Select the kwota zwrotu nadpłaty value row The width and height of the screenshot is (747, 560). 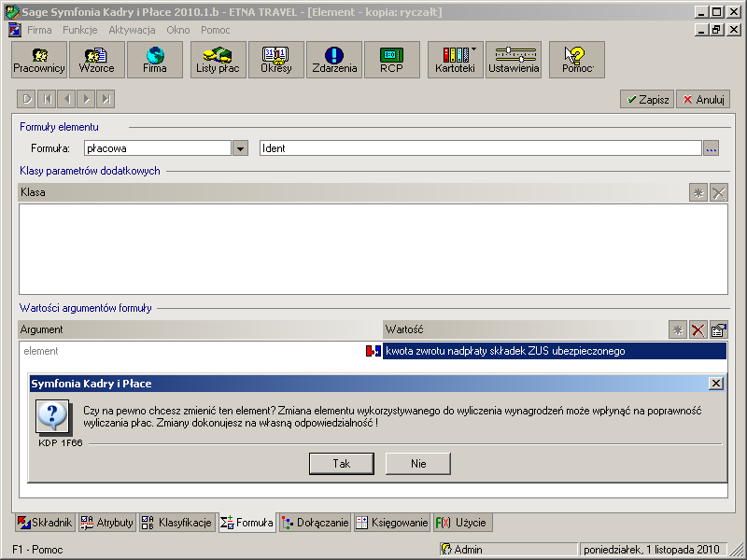(x=555, y=351)
